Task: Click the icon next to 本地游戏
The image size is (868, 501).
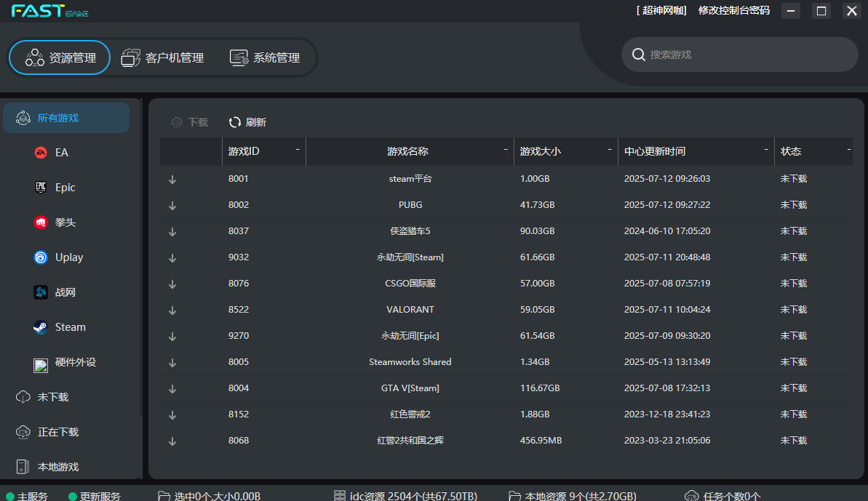Action: (23, 467)
